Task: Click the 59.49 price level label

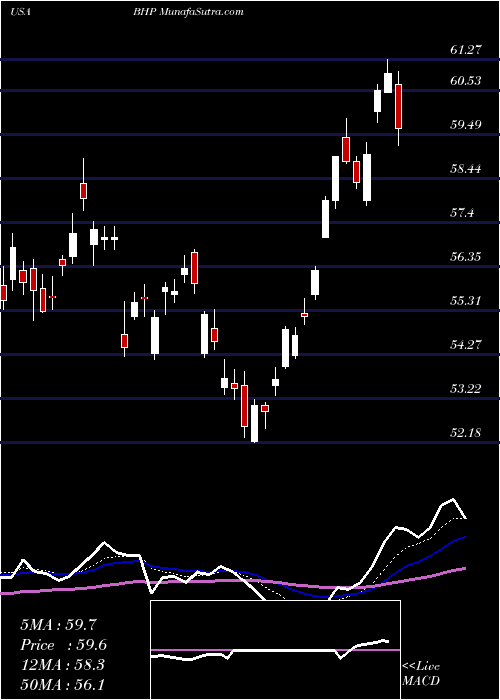Action: click(466, 125)
